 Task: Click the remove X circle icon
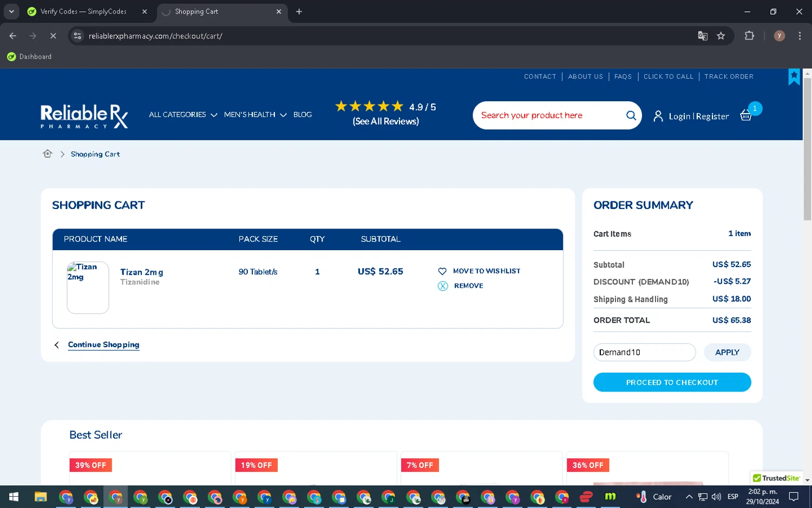point(443,286)
